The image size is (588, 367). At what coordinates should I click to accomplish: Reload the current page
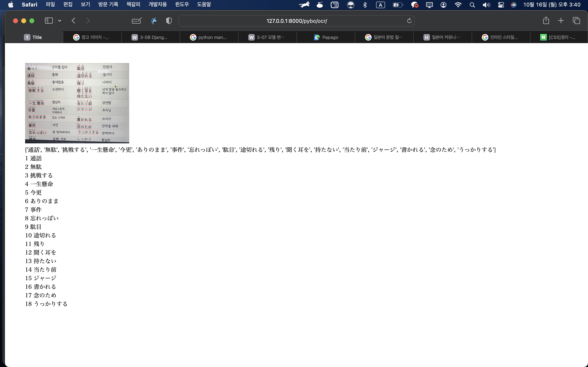(x=409, y=21)
